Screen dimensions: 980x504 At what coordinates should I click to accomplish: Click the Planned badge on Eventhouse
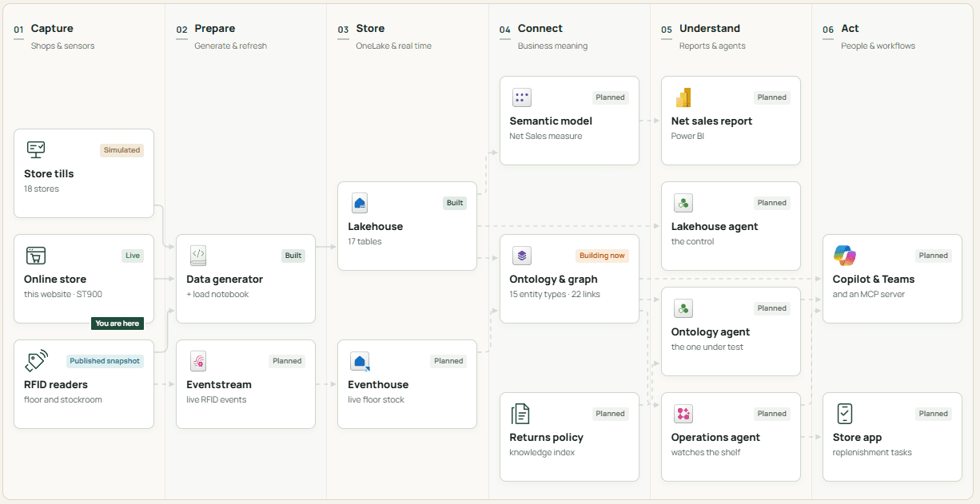pos(448,361)
